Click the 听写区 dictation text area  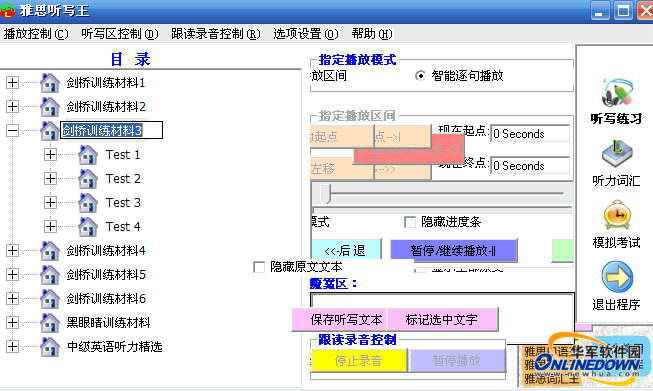[442, 300]
